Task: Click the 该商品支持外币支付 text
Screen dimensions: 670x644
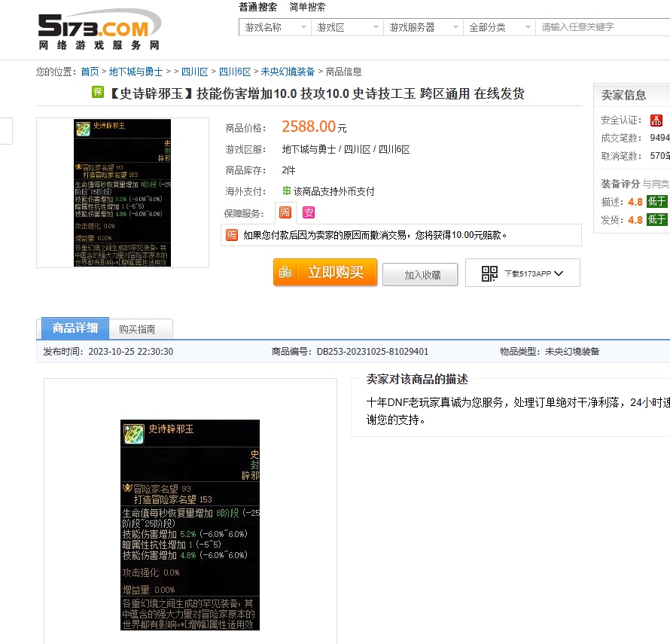Action: pyautogui.click(x=333, y=191)
